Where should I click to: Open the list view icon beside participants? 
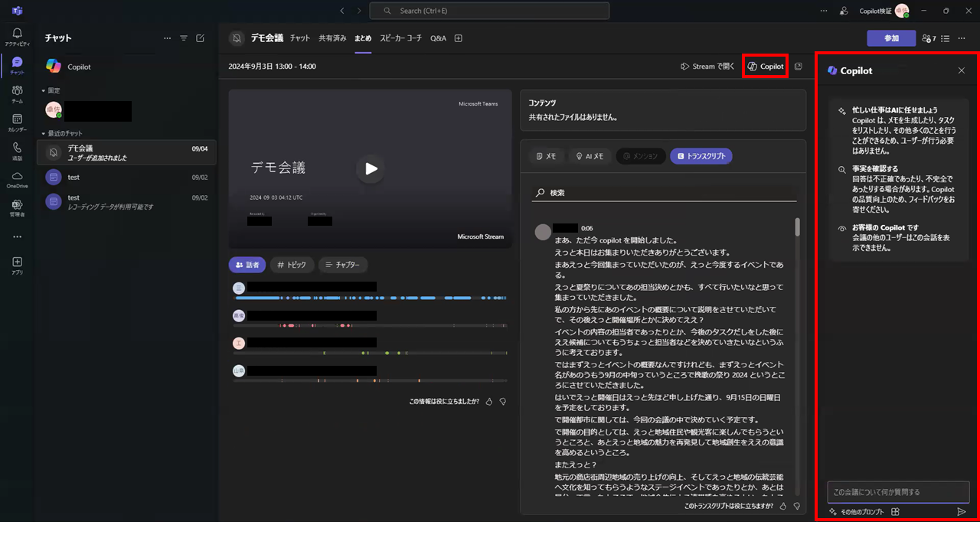click(x=946, y=38)
